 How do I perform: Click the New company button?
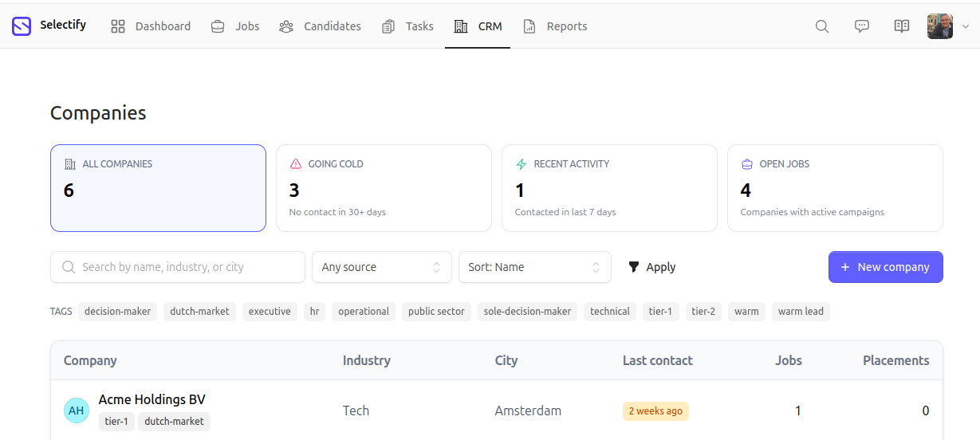[886, 267]
